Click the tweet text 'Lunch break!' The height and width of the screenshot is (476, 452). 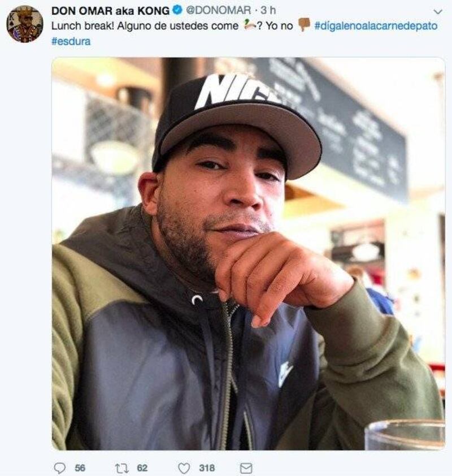click(83, 25)
